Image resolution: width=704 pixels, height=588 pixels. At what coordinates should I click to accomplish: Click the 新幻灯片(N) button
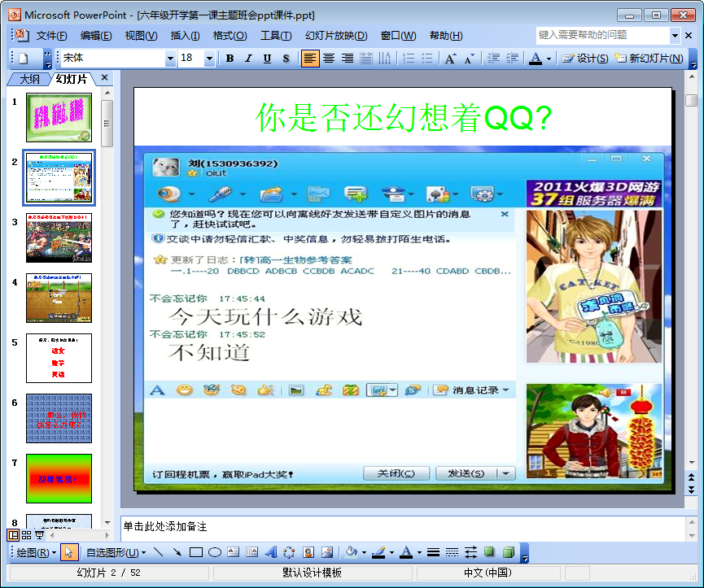tap(649, 59)
